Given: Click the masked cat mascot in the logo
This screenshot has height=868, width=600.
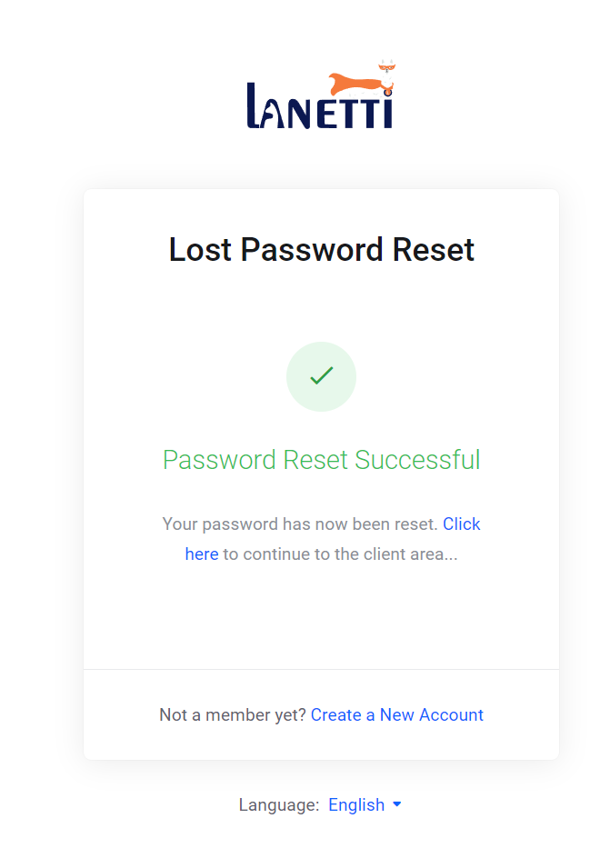Looking at the screenshot, I should coord(387,75).
